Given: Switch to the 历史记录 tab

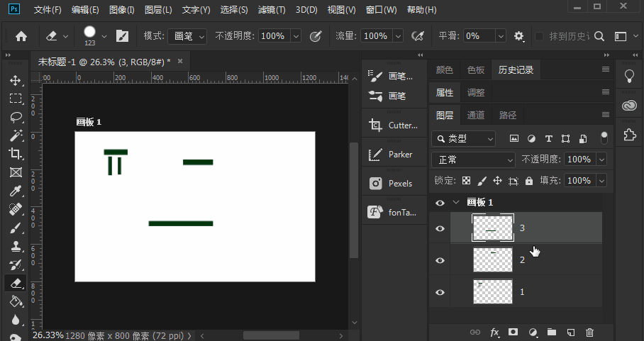Looking at the screenshot, I should click(x=516, y=69).
